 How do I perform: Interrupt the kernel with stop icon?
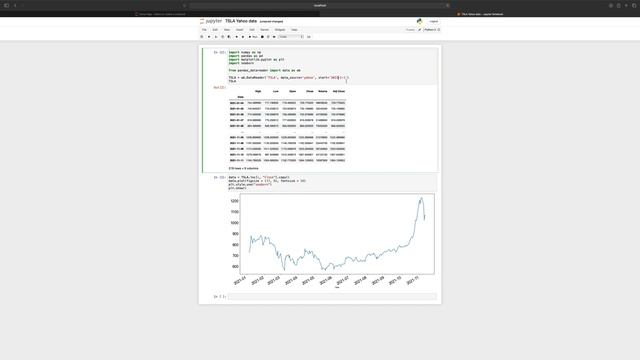(262, 37)
